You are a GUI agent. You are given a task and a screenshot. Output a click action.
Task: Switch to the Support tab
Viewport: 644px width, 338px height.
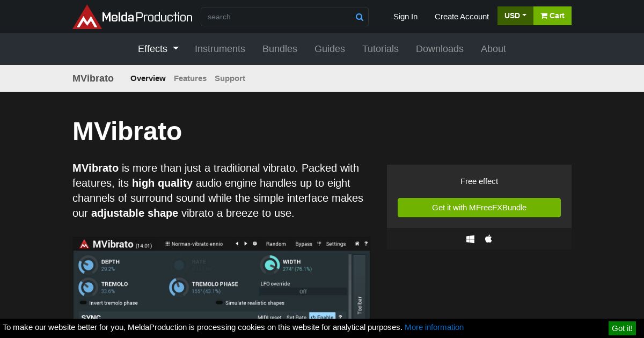click(x=230, y=78)
